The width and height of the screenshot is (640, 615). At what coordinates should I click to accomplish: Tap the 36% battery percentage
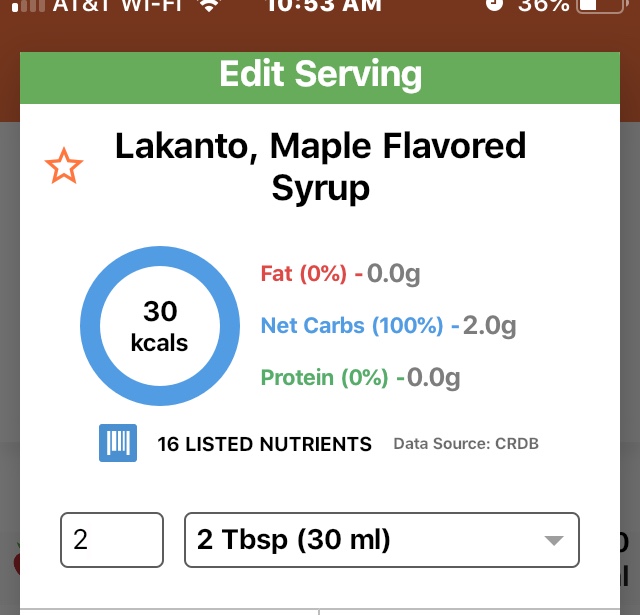pyautogui.click(x=543, y=5)
